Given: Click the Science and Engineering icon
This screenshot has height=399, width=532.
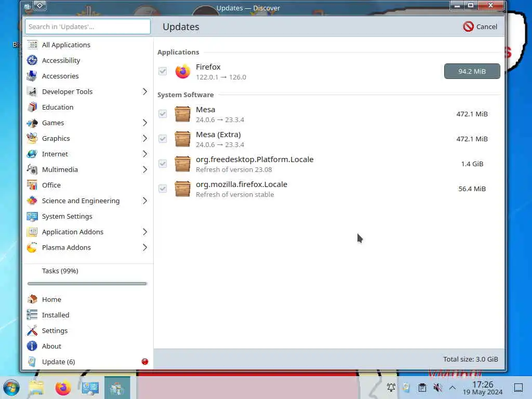Looking at the screenshot, I should click(32, 201).
